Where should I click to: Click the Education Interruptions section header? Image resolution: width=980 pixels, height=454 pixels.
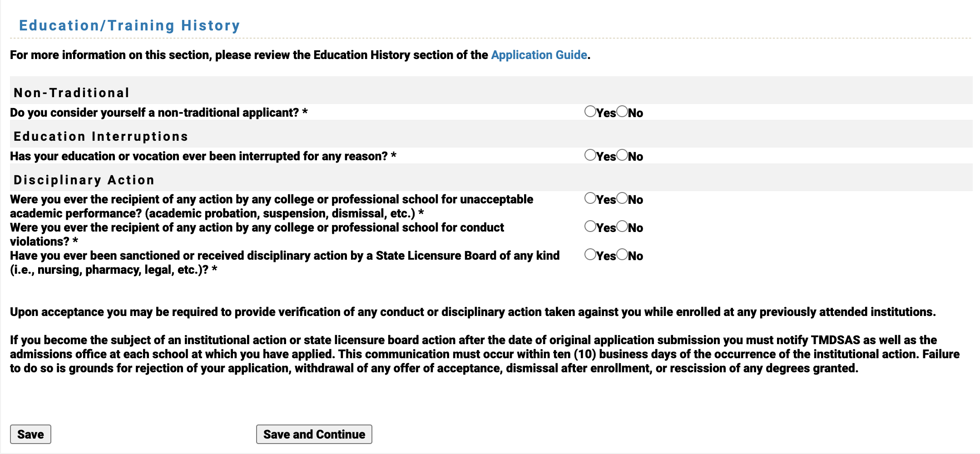coord(101,136)
